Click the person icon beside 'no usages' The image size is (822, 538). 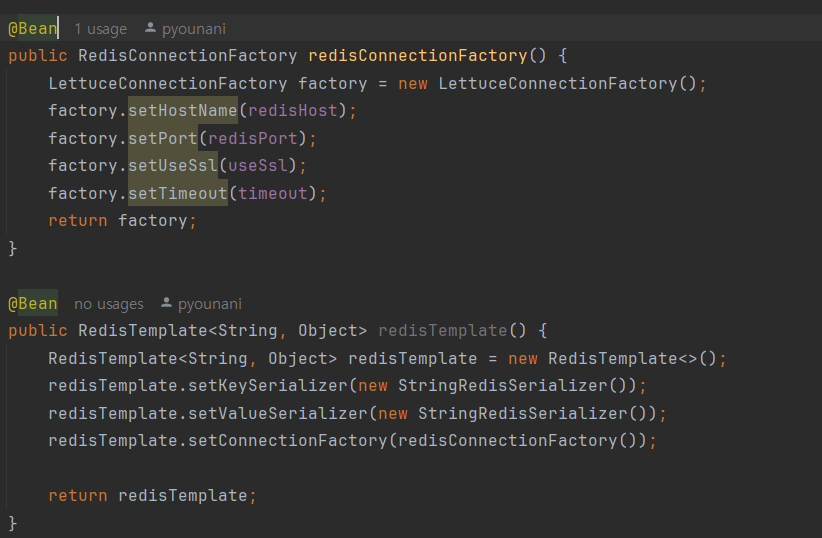[x=166, y=303]
